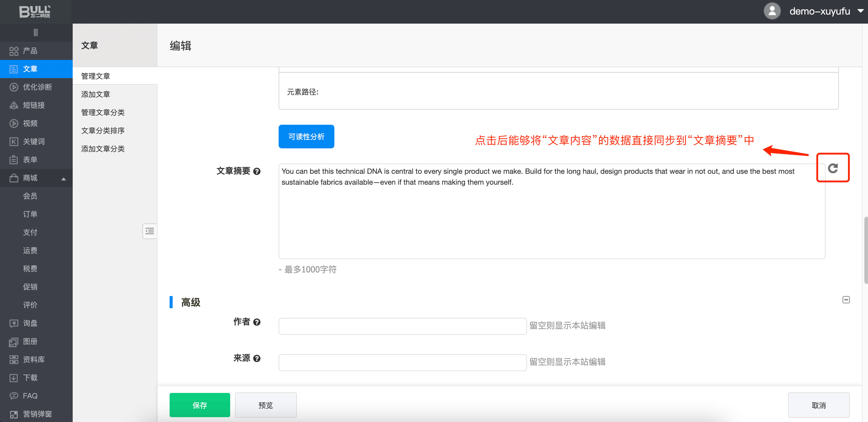Open 管理文章分类 submenu item
The image size is (868, 422).
tap(103, 113)
